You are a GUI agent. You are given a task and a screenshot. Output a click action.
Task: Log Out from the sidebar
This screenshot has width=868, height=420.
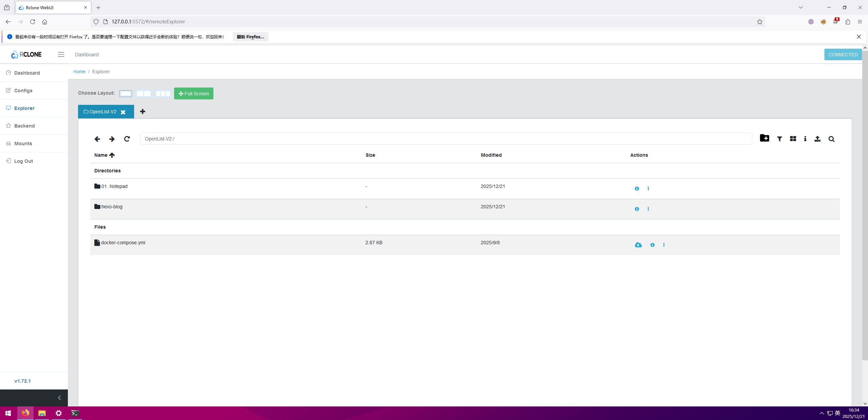(x=34, y=161)
